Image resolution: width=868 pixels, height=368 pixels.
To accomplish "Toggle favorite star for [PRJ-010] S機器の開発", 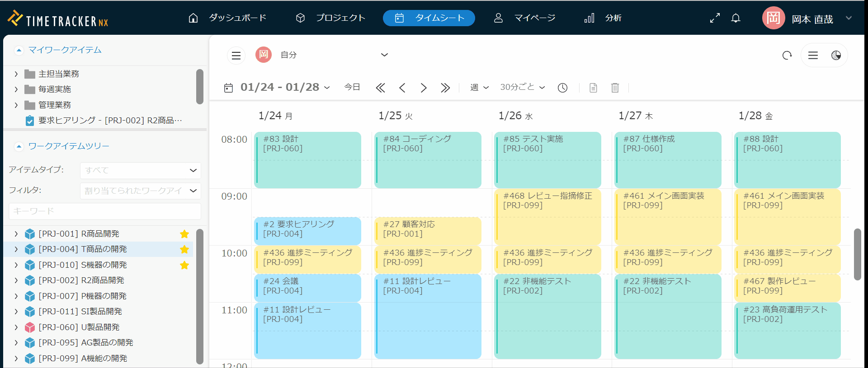I will pos(184,265).
